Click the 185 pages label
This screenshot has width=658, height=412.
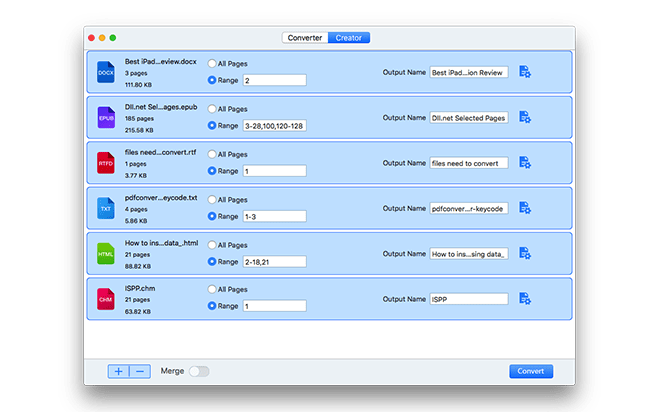tap(139, 118)
